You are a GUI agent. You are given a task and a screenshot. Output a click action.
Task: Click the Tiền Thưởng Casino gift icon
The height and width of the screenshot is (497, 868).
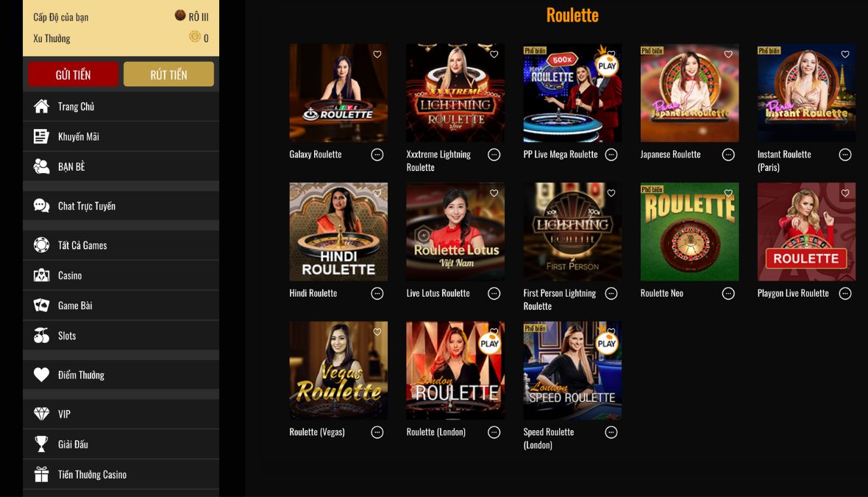(x=41, y=473)
